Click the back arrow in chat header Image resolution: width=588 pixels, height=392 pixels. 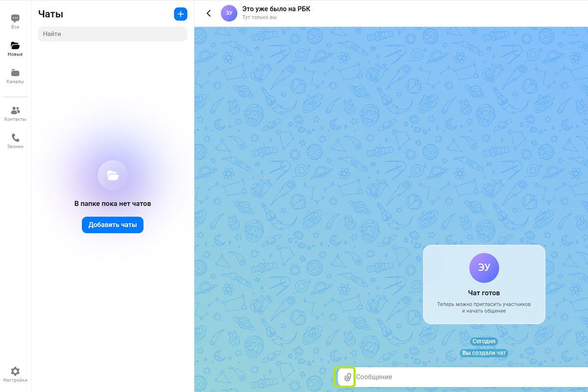pos(209,13)
